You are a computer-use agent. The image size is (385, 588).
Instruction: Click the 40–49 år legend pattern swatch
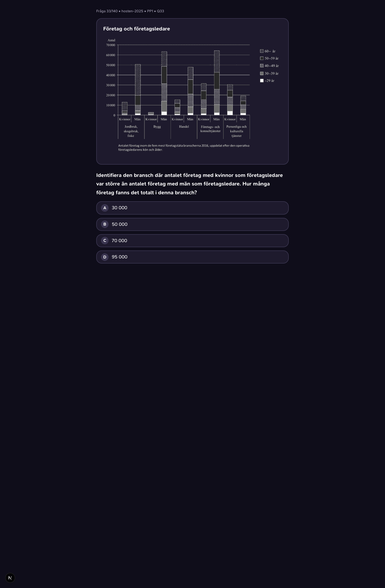(x=262, y=66)
